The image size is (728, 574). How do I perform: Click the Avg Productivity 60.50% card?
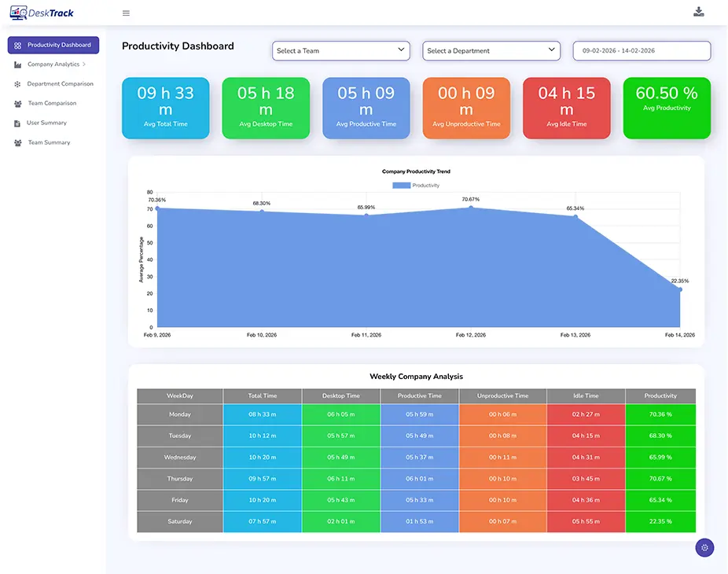(667, 108)
